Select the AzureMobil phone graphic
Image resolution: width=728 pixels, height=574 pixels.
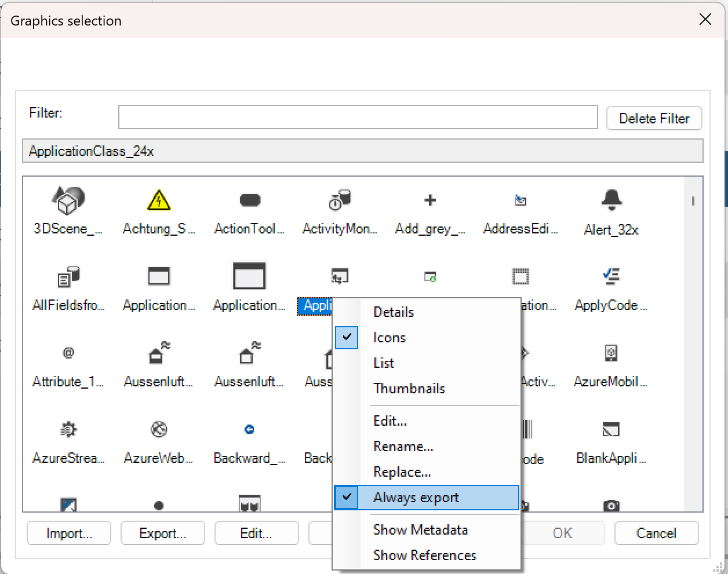(x=611, y=353)
